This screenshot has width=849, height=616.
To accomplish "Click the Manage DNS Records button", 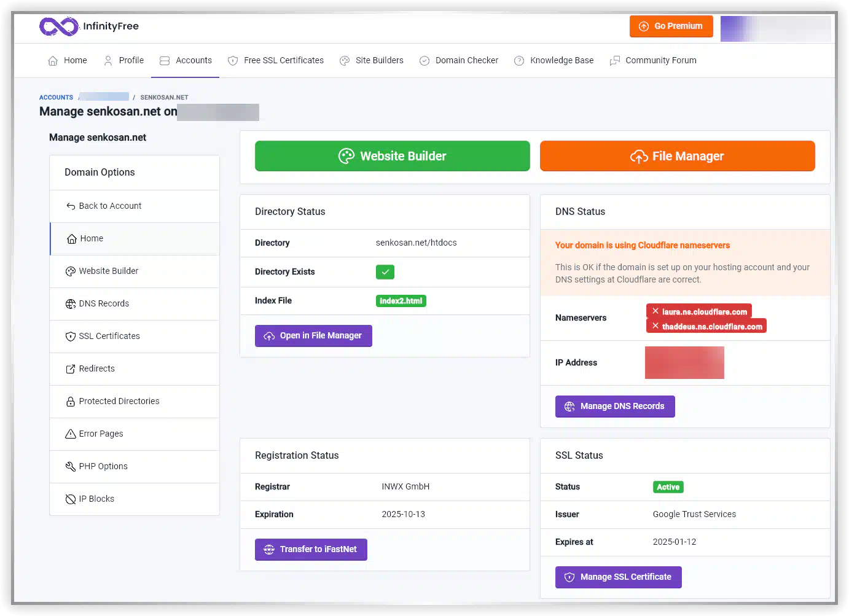I will click(615, 407).
